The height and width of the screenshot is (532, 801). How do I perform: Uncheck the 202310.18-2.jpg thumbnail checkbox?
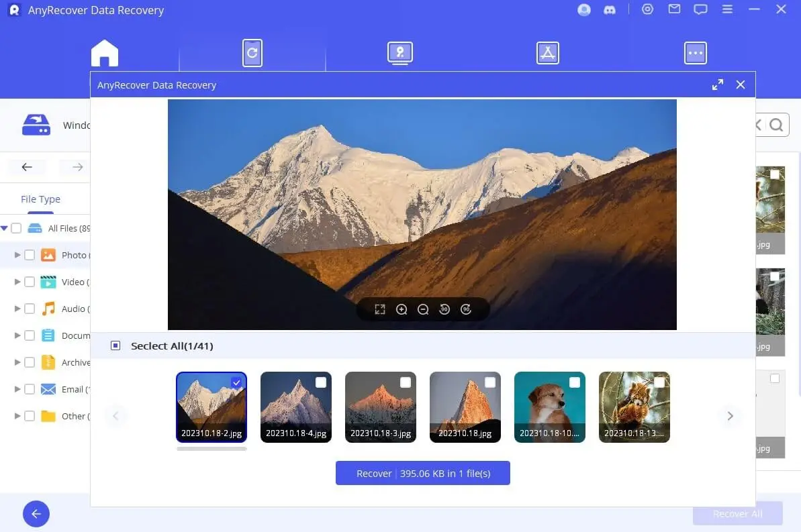coord(236,382)
